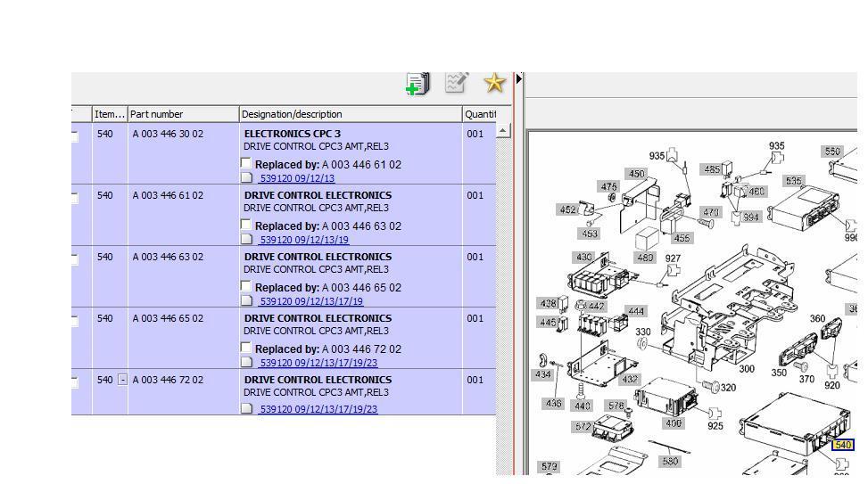Tick the Replaced by A 003 446 63 02 checkbox
This screenshot has height=484, width=868.
(247, 225)
